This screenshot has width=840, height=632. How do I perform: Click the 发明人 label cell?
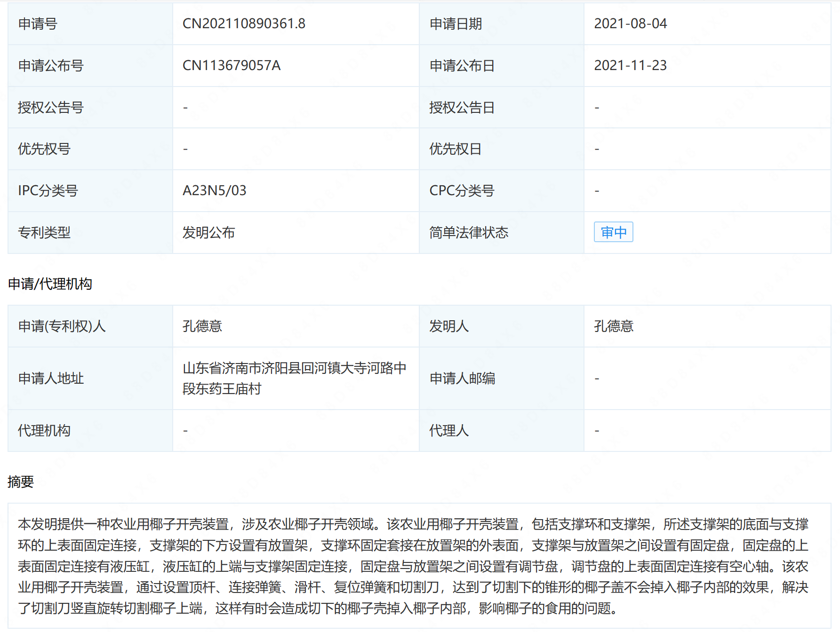[502, 326]
